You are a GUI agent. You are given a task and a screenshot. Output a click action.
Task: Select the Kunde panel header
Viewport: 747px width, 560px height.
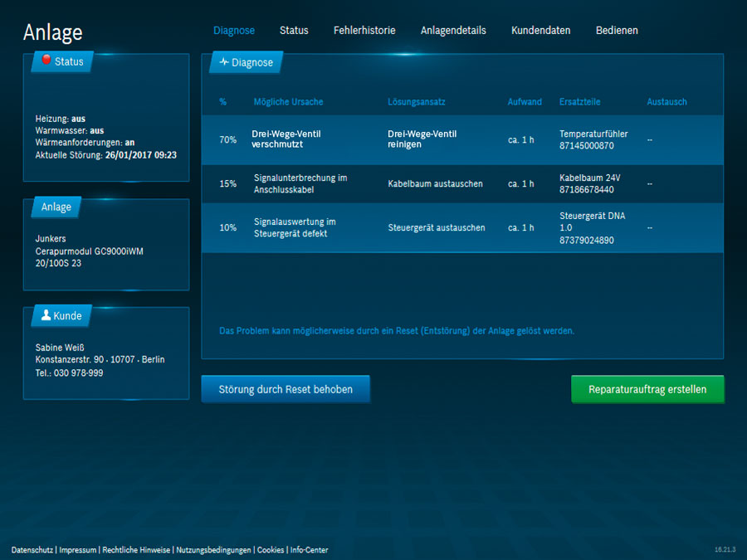click(x=61, y=316)
